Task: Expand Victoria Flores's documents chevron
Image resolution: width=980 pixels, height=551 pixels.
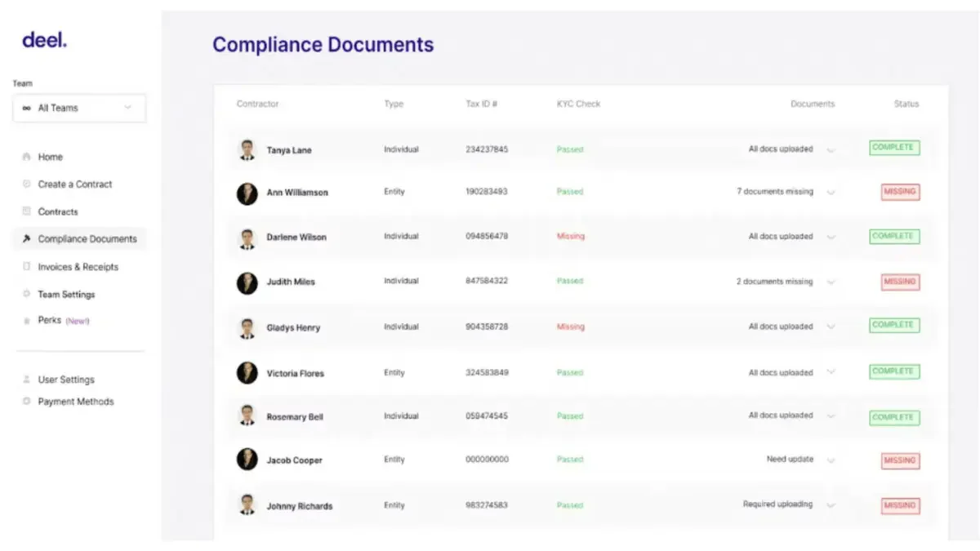Action: (831, 372)
